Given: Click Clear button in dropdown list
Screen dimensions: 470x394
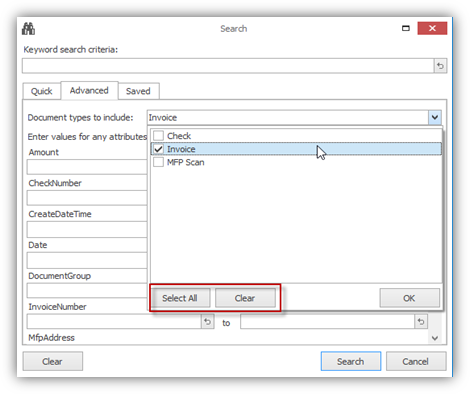Looking at the screenshot, I should point(245,298).
